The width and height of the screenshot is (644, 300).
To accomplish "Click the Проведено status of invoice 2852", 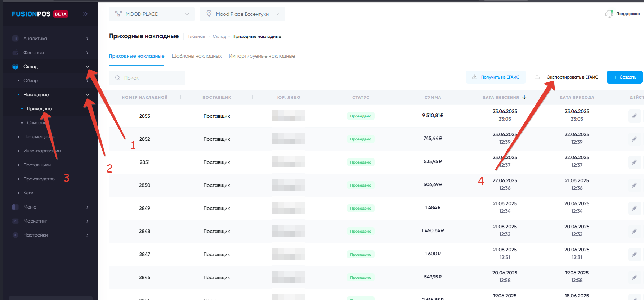I will [x=361, y=139].
